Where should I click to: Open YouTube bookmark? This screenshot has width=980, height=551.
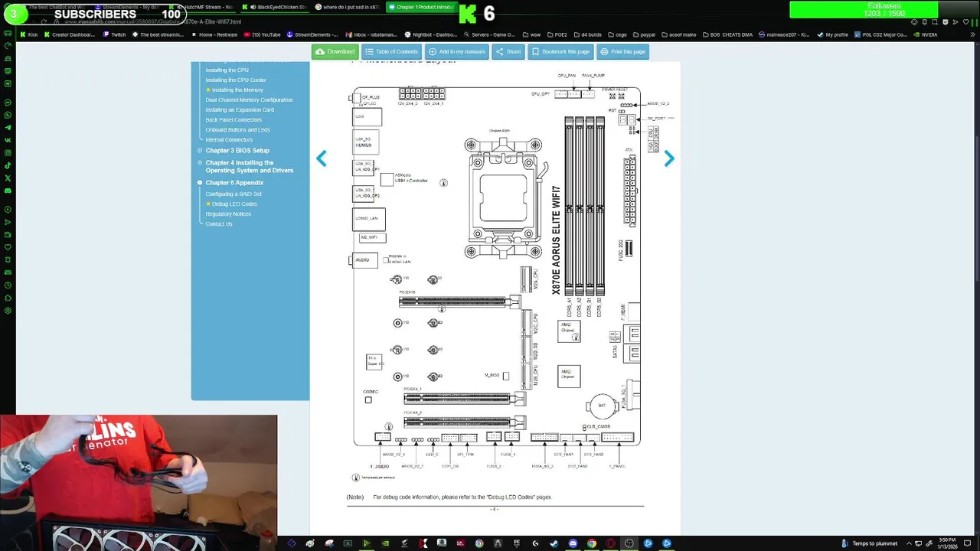coord(262,34)
